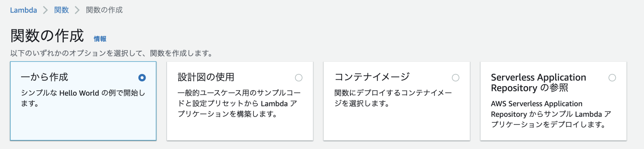Choose the コンテナイメージ radio button
The image size is (644, 149).
(x=455, y=77)
